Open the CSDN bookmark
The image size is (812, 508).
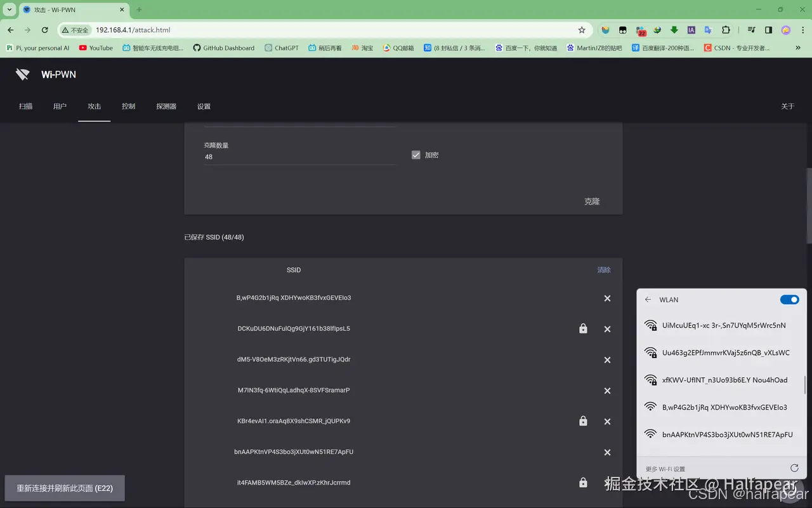[x=737, y=48]
